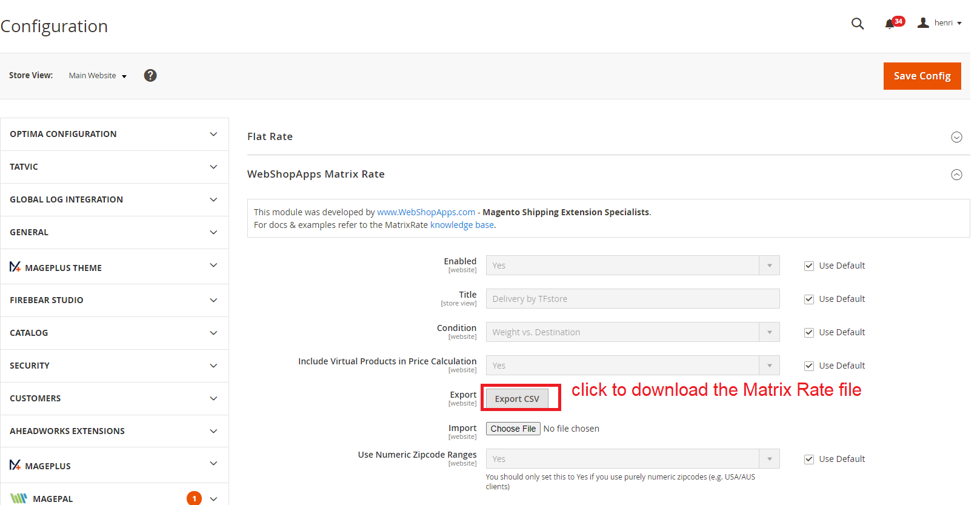Click the MagePal logo icon
The width and height of the screenshot is (980, 505).
pos(19,498)
